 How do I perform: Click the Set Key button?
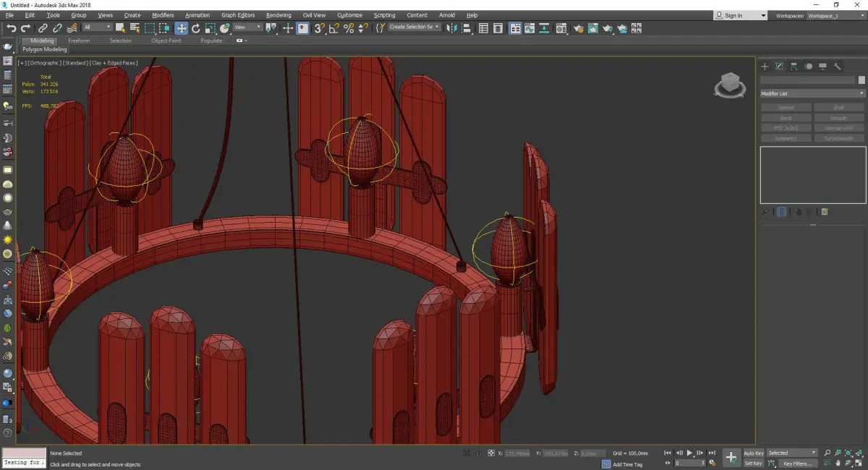[753, 463]
